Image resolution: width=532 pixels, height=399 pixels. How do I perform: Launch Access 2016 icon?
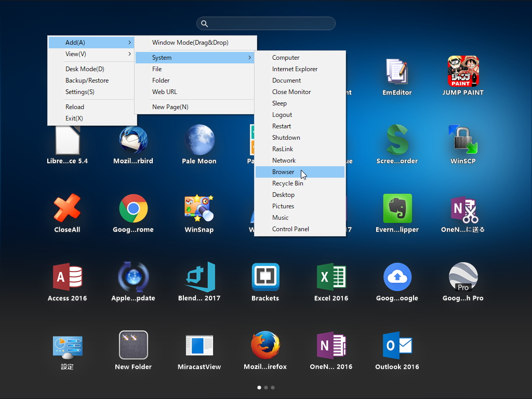tap(67, 277)
